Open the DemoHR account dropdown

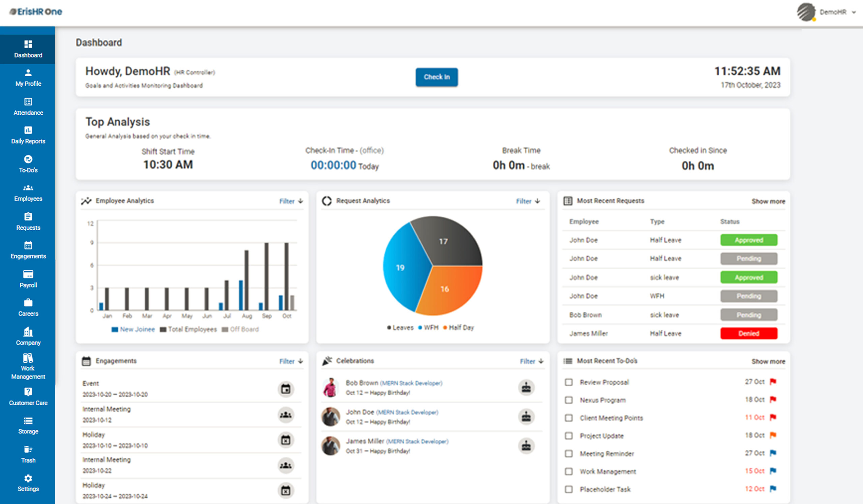pos(838,12)
